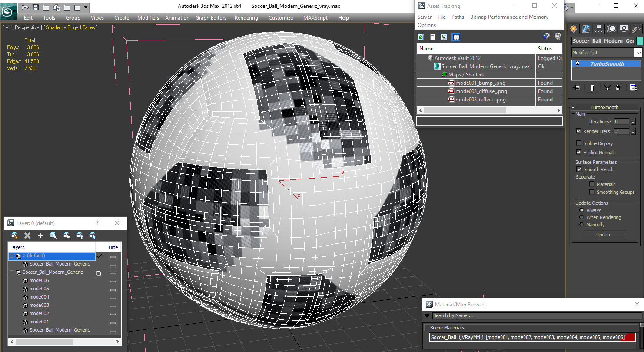Open Motion panel tab icon

click(x=611, y=29)
